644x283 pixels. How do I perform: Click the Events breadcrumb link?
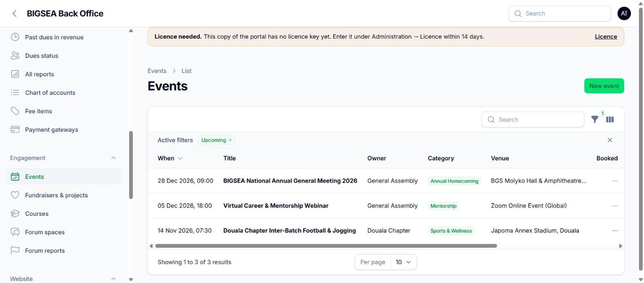click(157, 71)
